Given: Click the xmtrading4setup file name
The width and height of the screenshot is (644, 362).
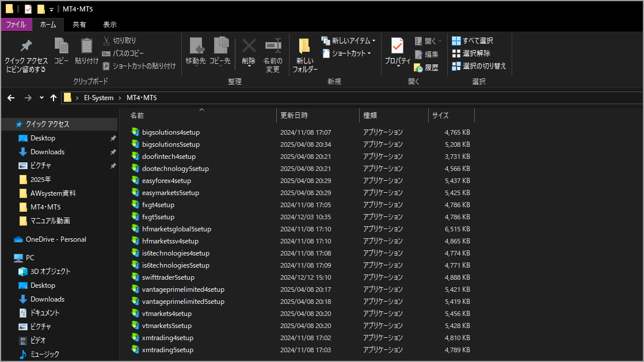Looking at the screenshot, I should pos(167,338).
